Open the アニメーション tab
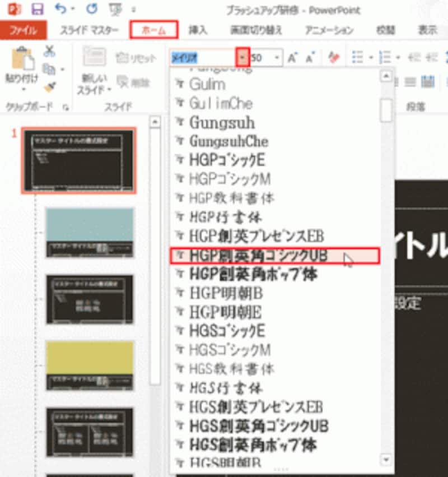The height and width of the screenshot is (477, 448). click(329, 30)
